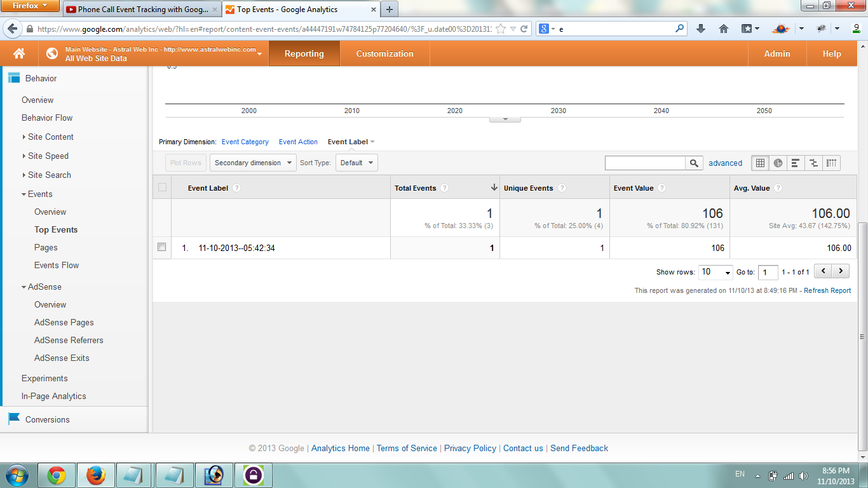Open a new Firefox tab
This screenshot has width=868, height=488.
point(390,10)
